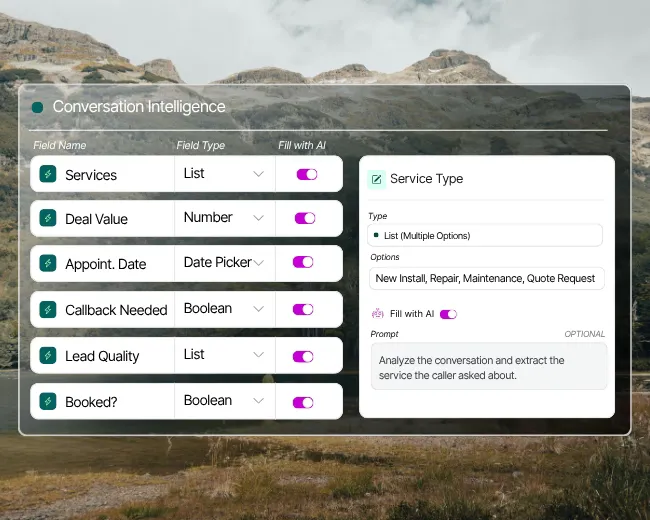Select the Services field name
650x520 pixels.
(x=91, y=175)
